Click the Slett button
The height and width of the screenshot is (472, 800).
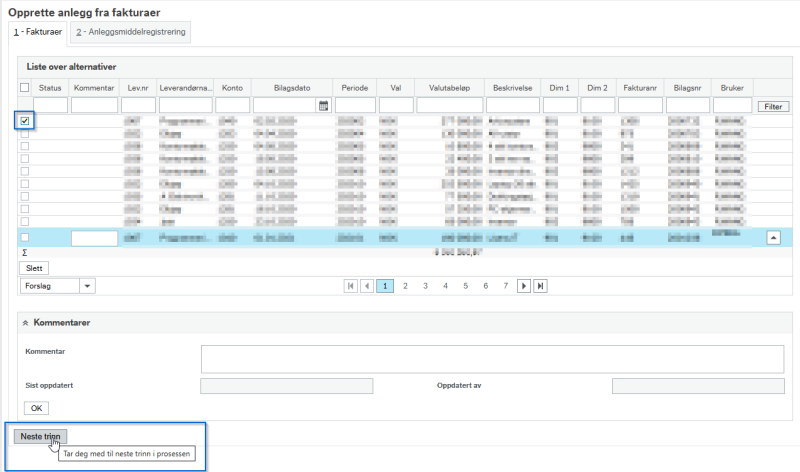(x=34, y=268)
